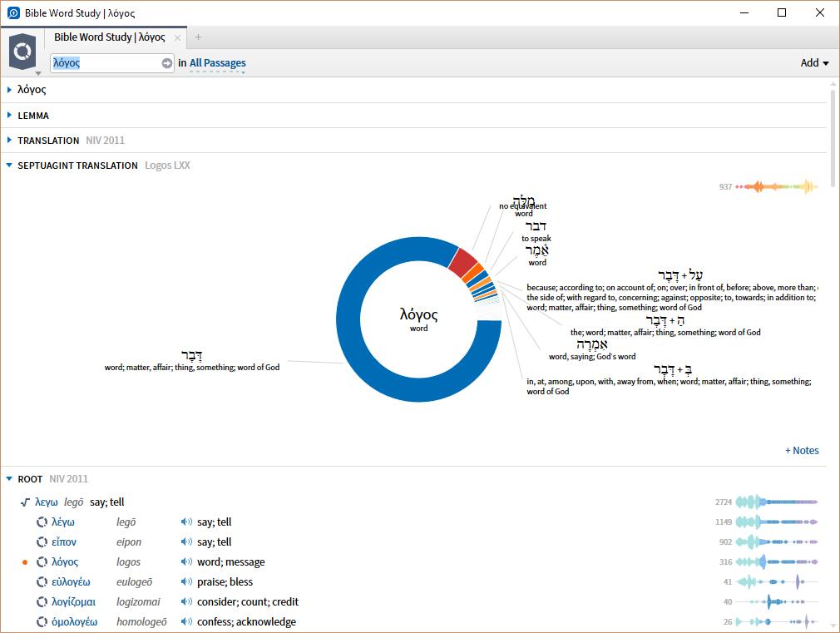The width and height of the screenshot is (840, 633).
Task: Play pronunciation audio for λέγω
Action: [186, 522]
